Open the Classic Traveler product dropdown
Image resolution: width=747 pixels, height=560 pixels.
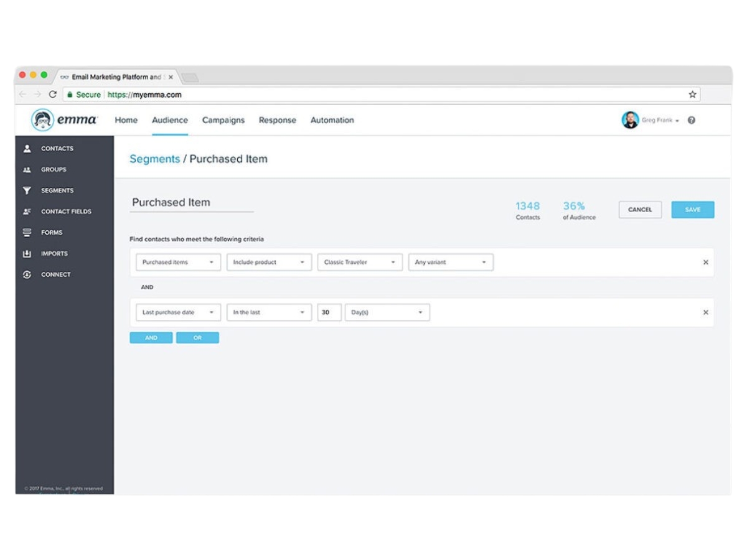(360, 263)
